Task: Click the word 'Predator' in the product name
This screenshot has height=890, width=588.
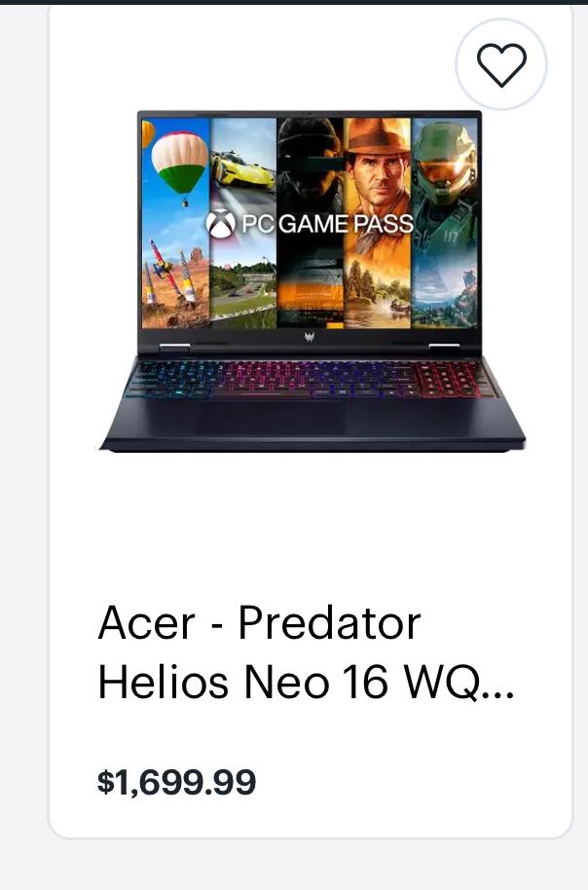Action: [329, 623]
